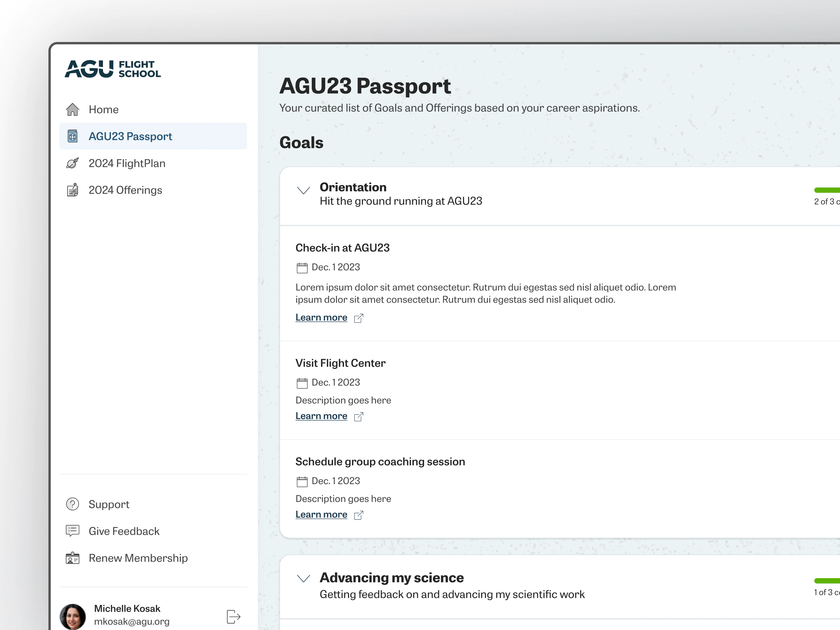Click Dec. 1 2023 date under Visit Flight Center
Image resolution: width=840 pixels, height=630 pixels.
click(336, 382)
